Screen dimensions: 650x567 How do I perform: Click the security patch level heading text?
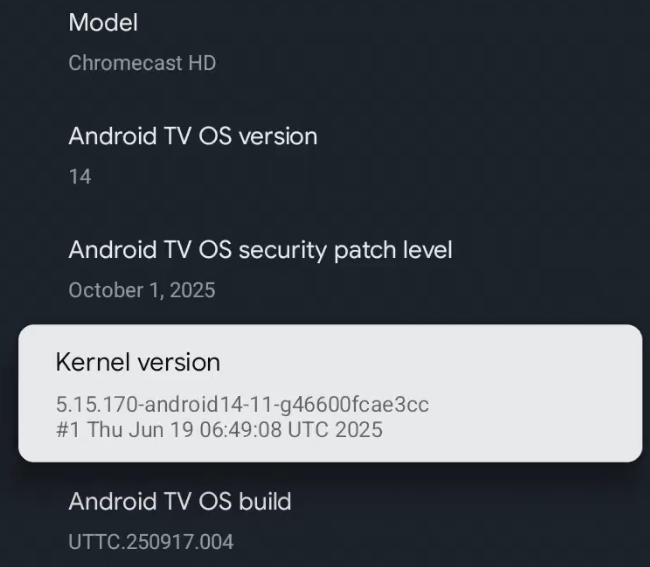pos(260,250)
